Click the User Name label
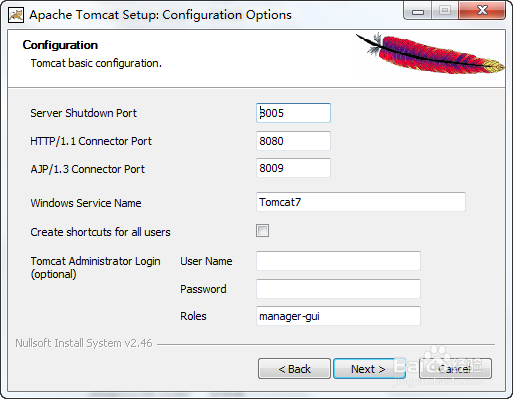The height and width of the screenshot is (399, 513). (x=206, y=261)
